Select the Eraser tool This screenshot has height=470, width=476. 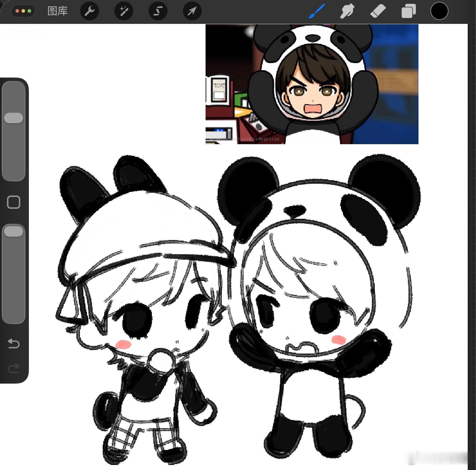click(x=378, y=11)
